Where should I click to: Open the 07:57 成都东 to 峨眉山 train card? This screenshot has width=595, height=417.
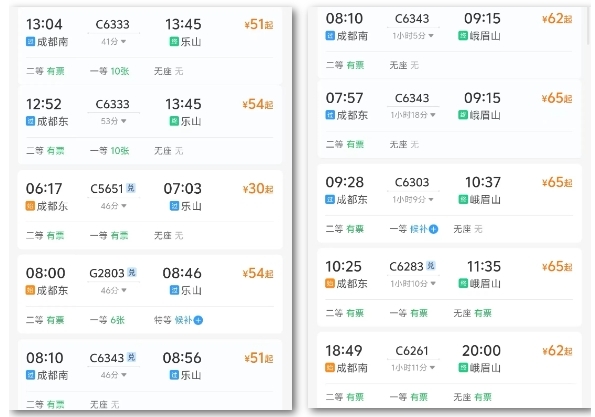coord(449,119)
